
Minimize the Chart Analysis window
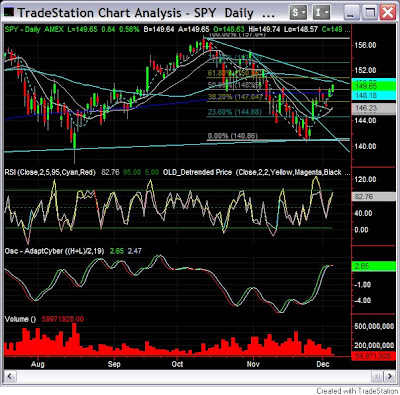point(352,13)
